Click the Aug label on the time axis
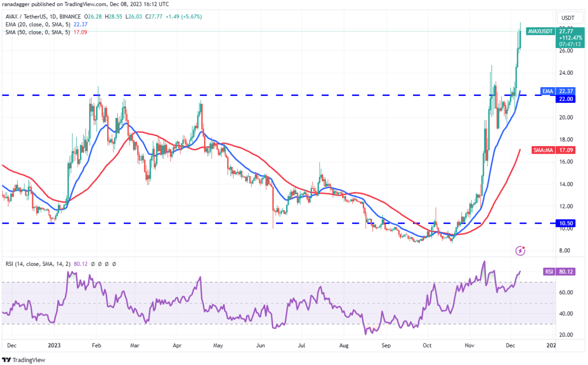The image size is (588, 365). [344, 346]
